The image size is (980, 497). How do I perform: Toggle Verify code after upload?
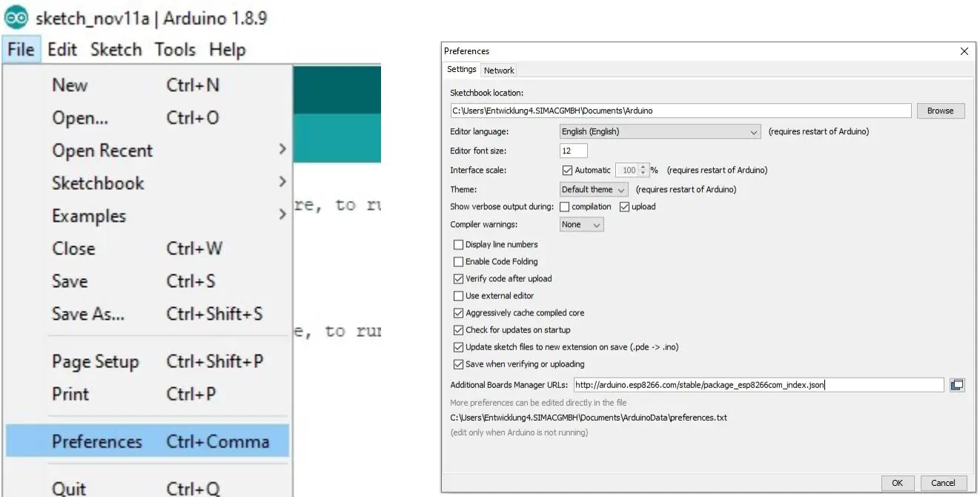coord(458,279)
